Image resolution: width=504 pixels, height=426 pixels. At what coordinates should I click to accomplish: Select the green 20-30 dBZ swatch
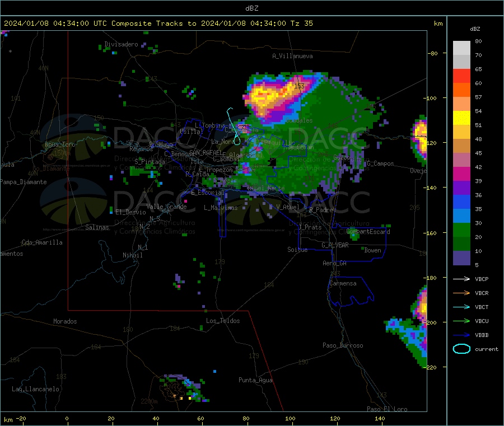pyautogui.click(x=461, y=230)
